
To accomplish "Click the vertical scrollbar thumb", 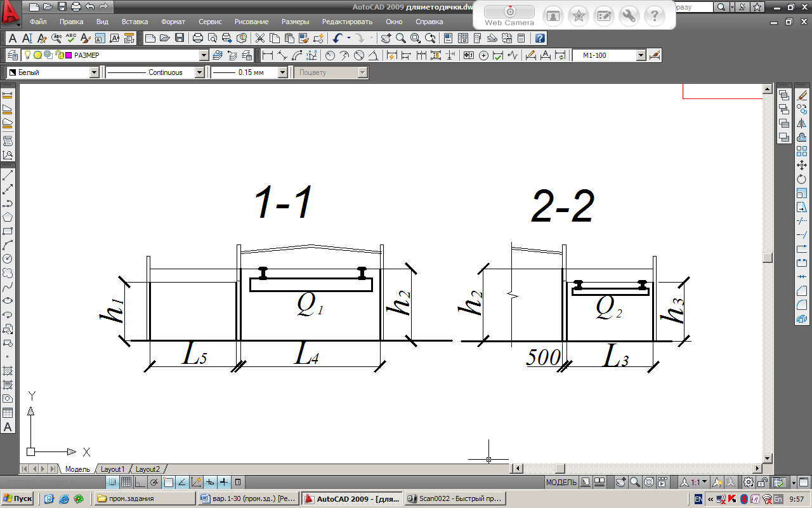I will pos(768,257).
